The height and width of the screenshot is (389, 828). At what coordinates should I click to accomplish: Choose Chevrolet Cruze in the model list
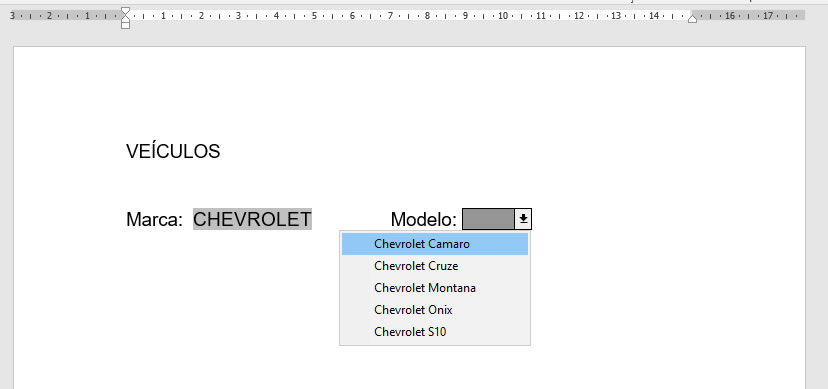tap(435, 266)
